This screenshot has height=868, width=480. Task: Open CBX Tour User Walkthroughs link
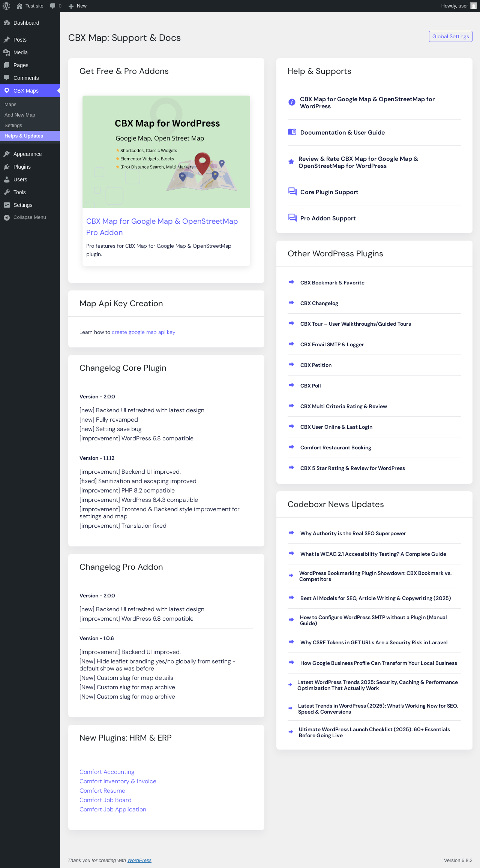pos(355,324)
